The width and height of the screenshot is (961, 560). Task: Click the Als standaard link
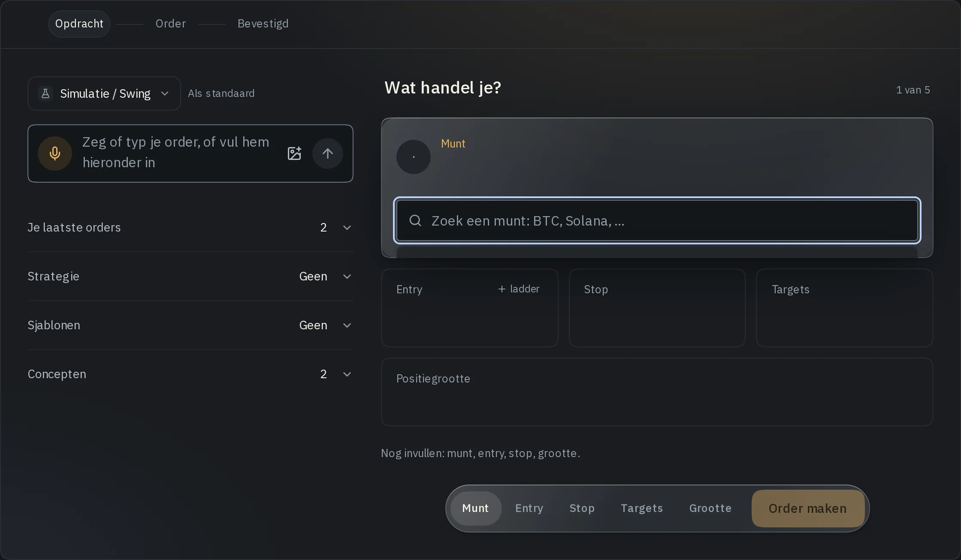pos(221,93)
